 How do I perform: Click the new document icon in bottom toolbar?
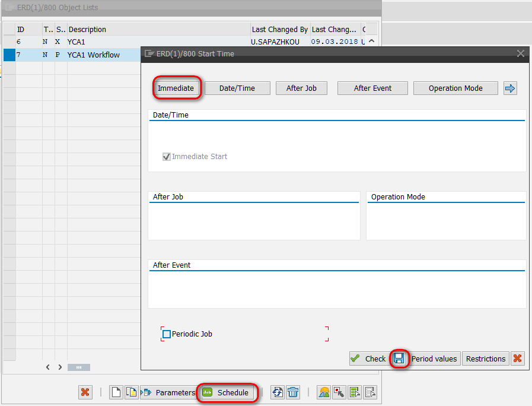116,392
